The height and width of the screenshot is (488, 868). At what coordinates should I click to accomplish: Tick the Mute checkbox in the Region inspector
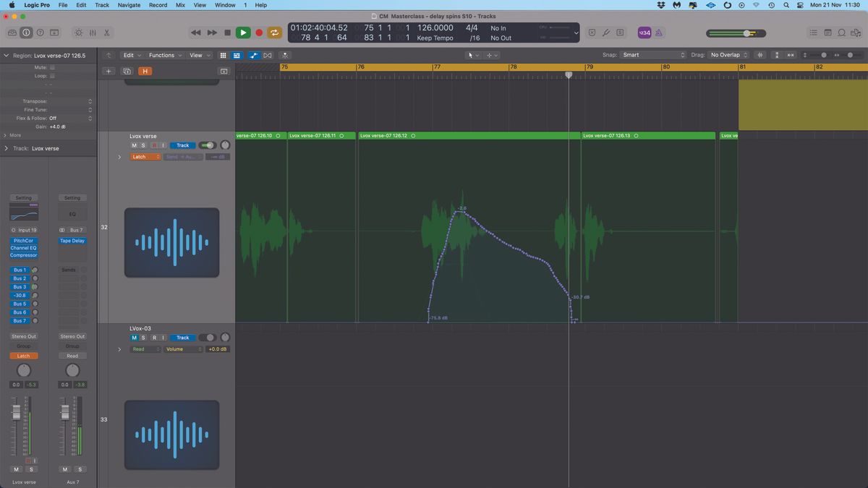(x=52, y=66)
